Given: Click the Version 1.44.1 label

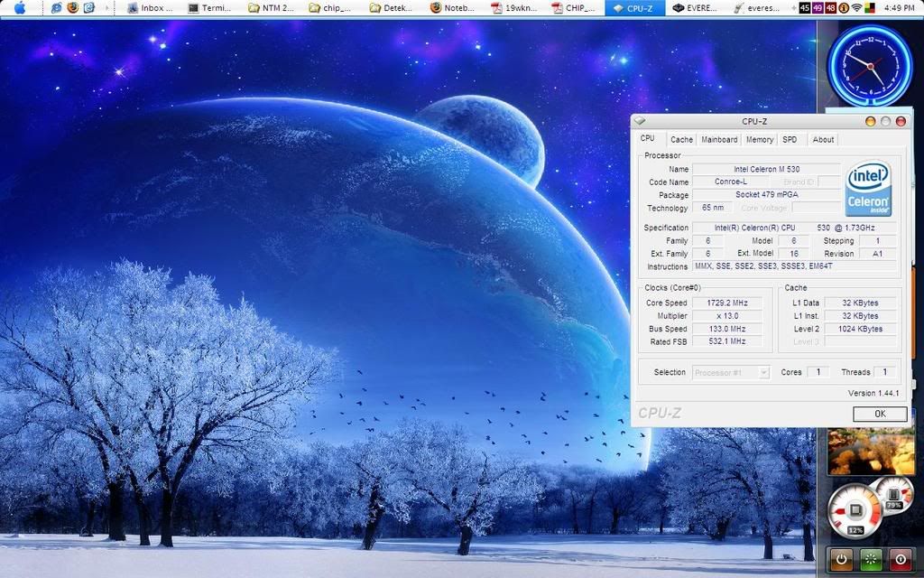Looking at the screenshot, I should 873,394.
